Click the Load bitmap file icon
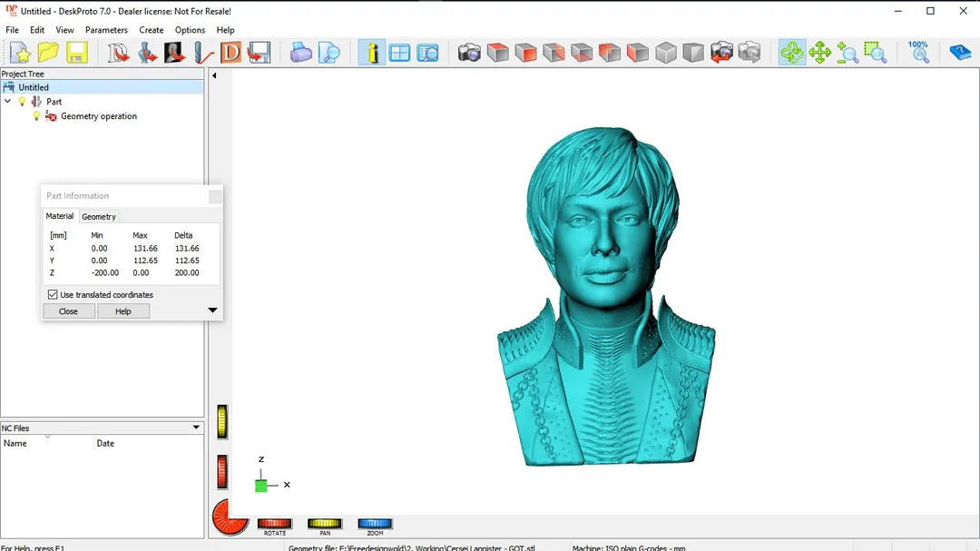This screenshot has height=551, width=980. coord(174,53)
